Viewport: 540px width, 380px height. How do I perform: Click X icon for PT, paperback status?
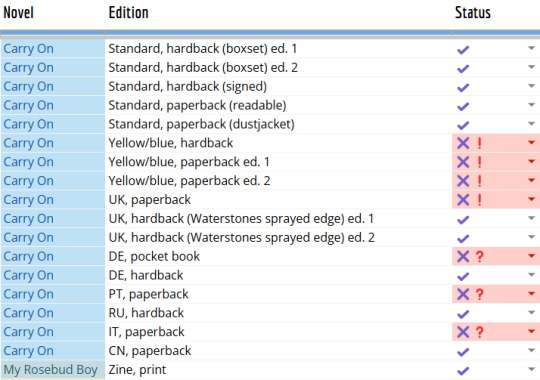463,294
